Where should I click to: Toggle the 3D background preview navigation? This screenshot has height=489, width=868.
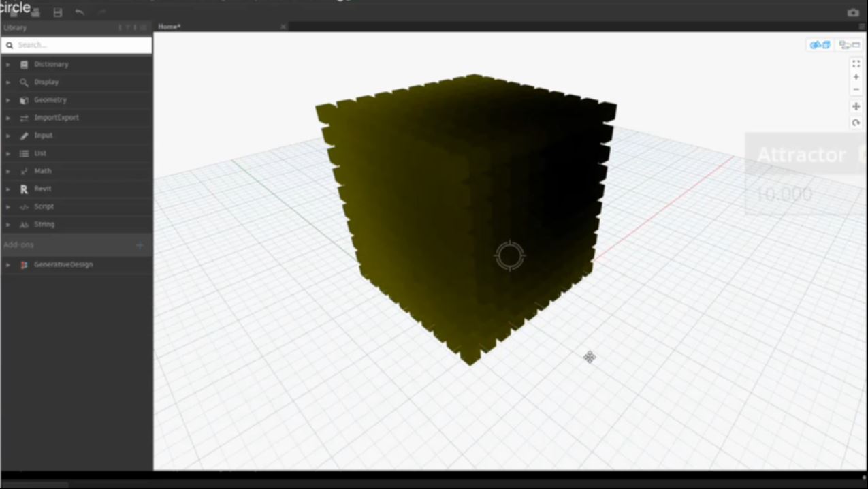click(x=820, y=45)
